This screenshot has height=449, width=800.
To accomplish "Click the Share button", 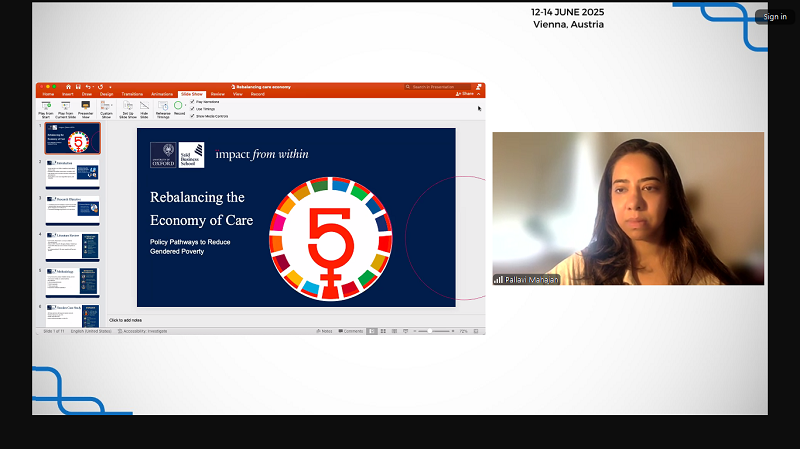I will 466,94.
